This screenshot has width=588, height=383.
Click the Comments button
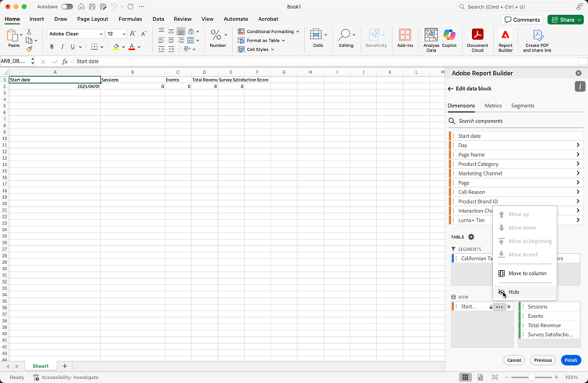(x=522, y=20)
